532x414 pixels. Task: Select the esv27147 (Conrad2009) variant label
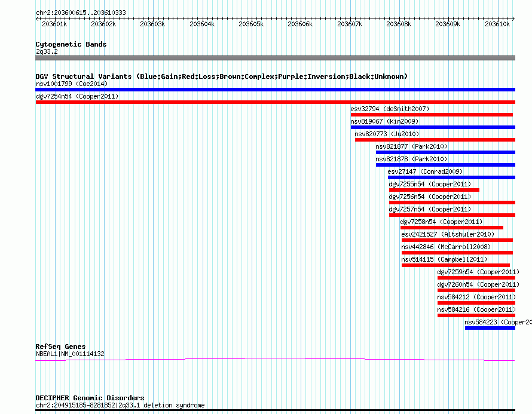pos(425,171)
